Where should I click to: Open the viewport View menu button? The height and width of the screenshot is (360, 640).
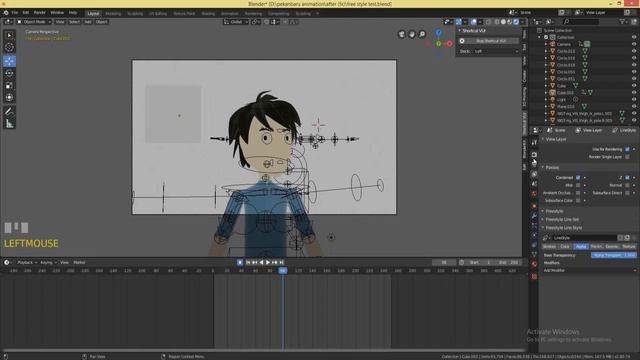pos(60,22)
